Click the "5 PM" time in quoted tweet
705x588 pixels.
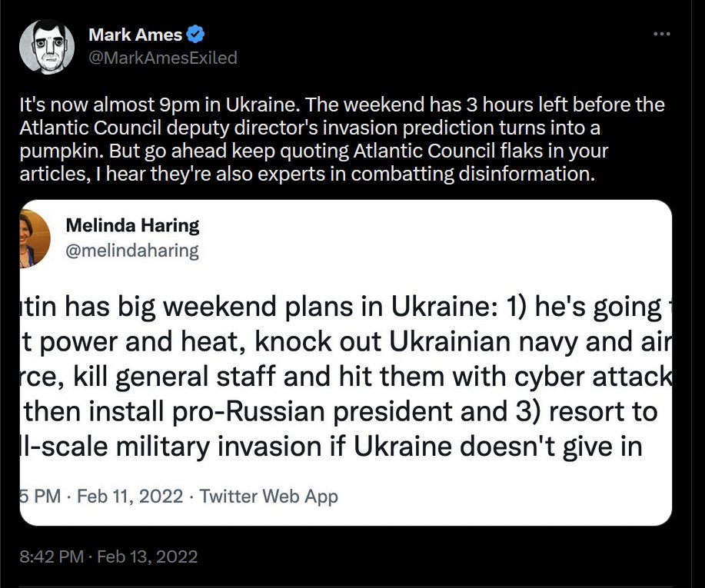40,497
